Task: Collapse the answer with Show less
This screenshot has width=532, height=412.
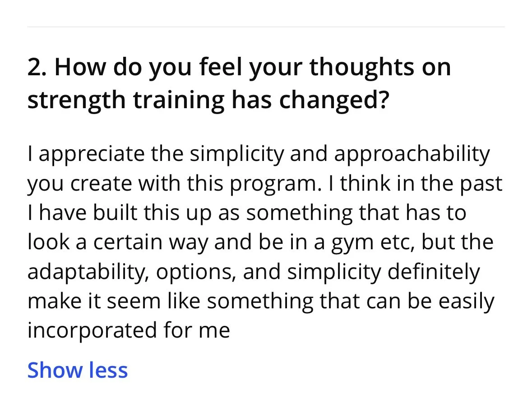Action: coord(77,370)
